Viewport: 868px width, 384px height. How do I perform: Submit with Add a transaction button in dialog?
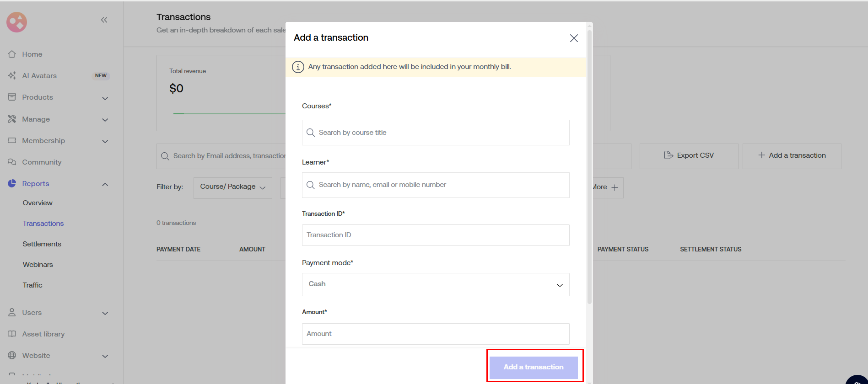click(x=534, y=367)
